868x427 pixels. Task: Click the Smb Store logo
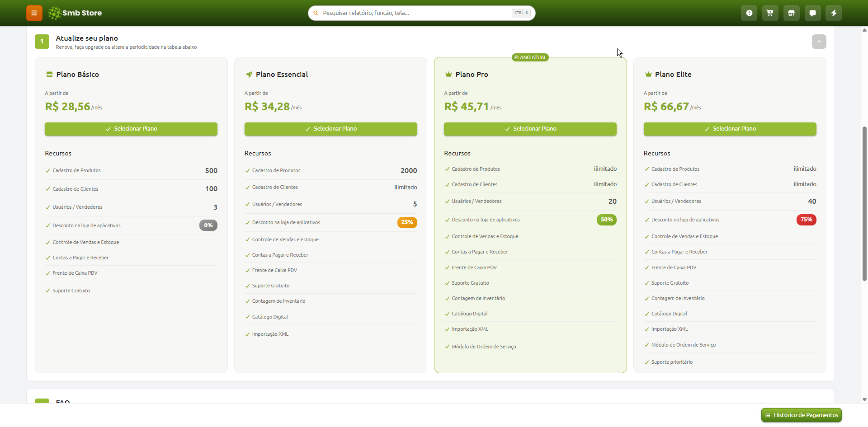coord(75,13)
